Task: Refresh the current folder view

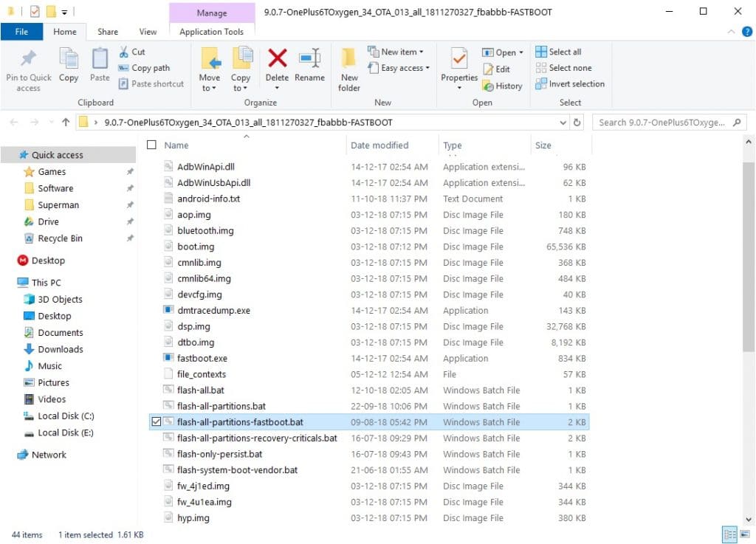Action: pyautogui.click(x=577, y=123)
